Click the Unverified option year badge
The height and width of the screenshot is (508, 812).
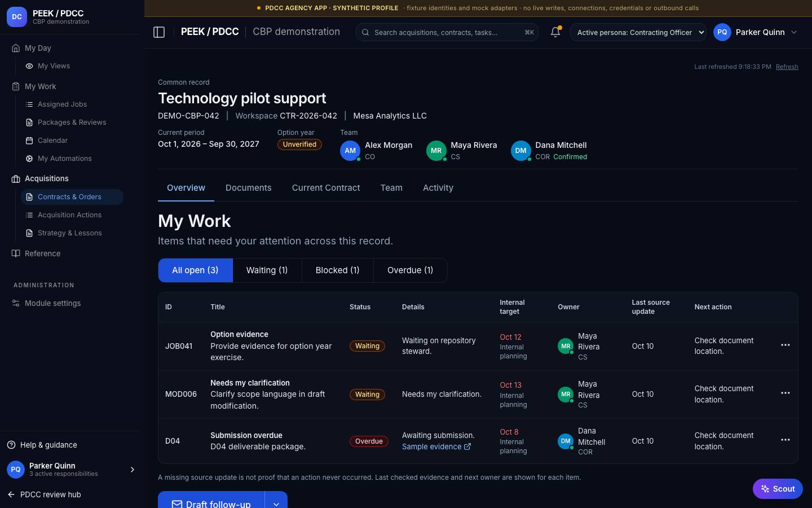[299, 144]
